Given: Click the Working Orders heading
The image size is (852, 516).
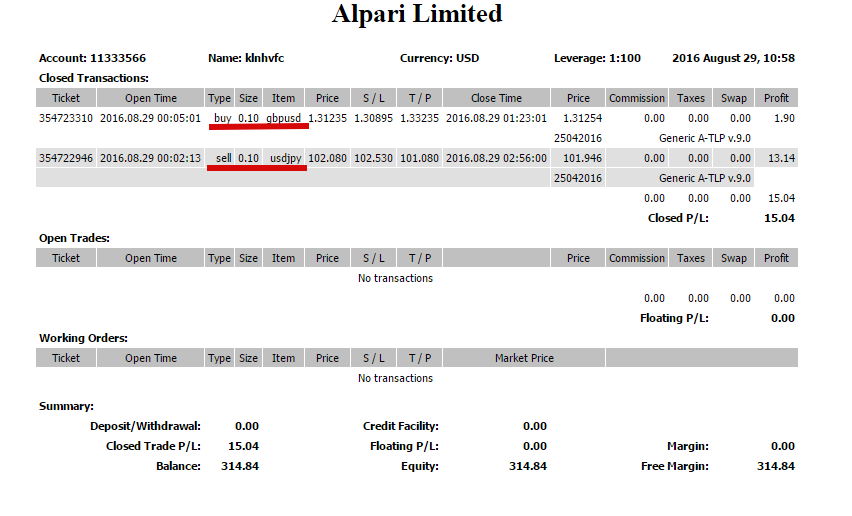Looking at the screenshot, I should pyautogui.click(x=83, y=338).
